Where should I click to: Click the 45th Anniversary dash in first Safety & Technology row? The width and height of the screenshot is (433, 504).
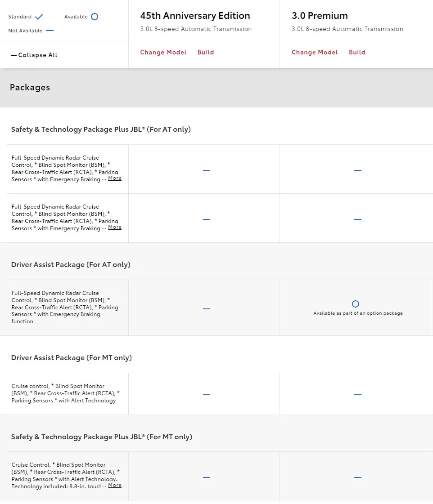click(207, 170)
